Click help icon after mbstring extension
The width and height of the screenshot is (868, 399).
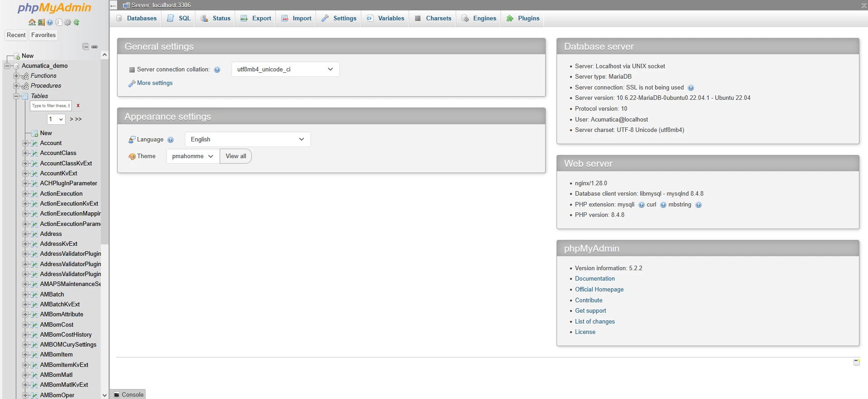(698, 205)
